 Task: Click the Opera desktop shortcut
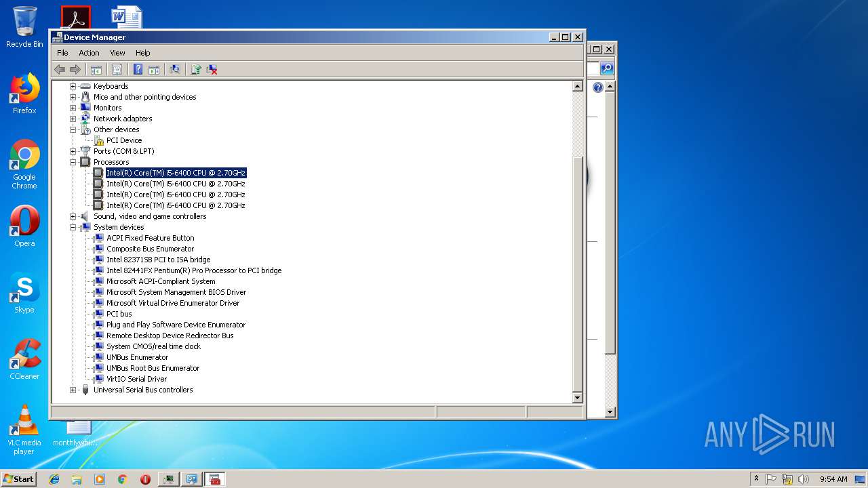(x=24, y=226)
